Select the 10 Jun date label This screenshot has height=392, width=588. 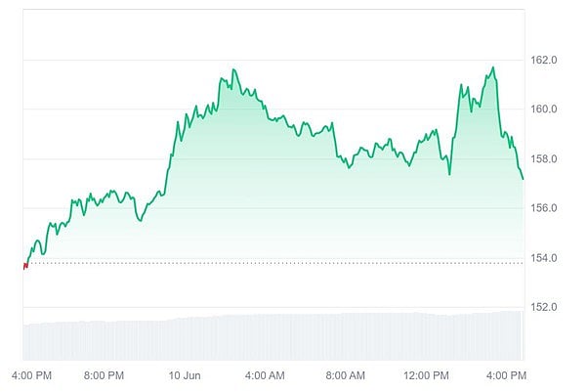coord(185,375)
